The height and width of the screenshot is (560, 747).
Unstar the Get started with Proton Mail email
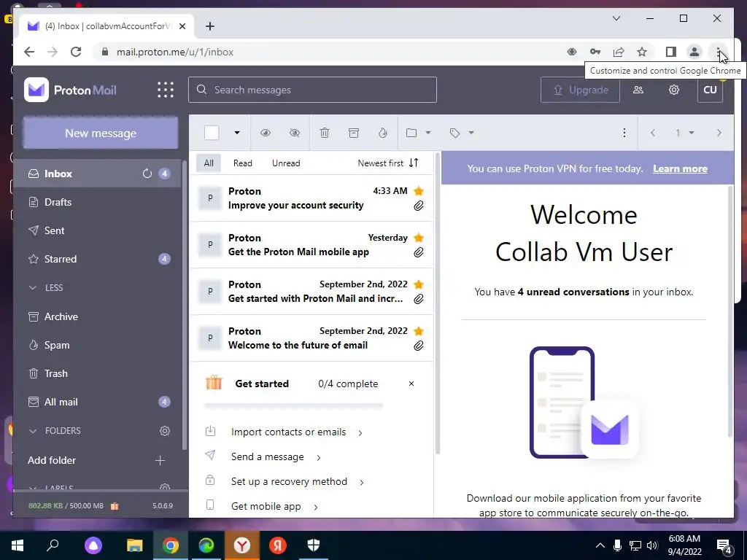418,284
